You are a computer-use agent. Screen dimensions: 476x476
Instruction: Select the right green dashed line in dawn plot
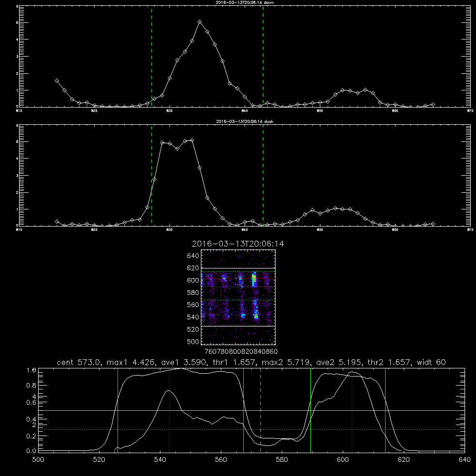click(x=263, y=57)
